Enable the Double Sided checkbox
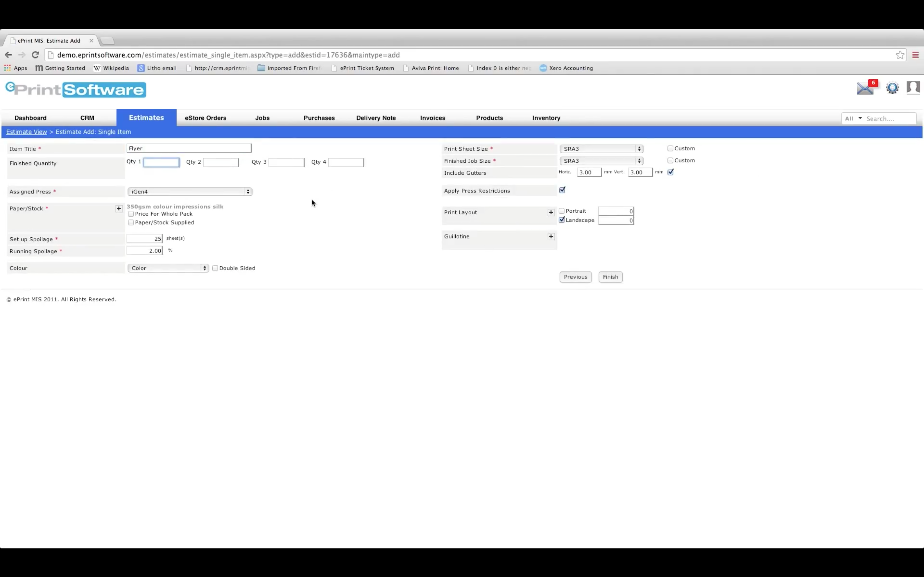 tap(215, 268)
